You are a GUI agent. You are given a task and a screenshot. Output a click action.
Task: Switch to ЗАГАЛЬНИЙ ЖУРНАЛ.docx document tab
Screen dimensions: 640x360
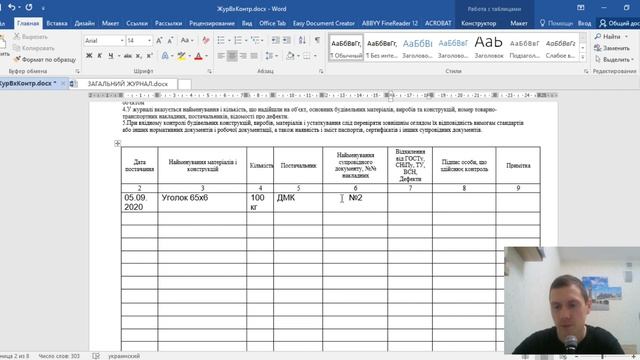pos(127,84)
